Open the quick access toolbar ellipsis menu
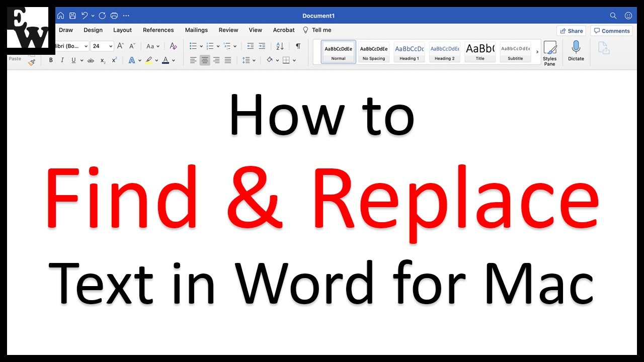The height and width of the screenshot is (362, 644). click(126, 16)
